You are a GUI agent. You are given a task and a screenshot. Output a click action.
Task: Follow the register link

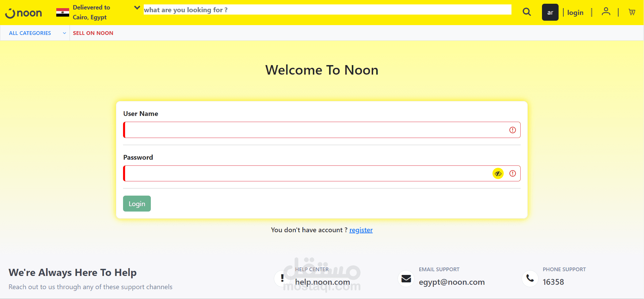pos(361,230)
